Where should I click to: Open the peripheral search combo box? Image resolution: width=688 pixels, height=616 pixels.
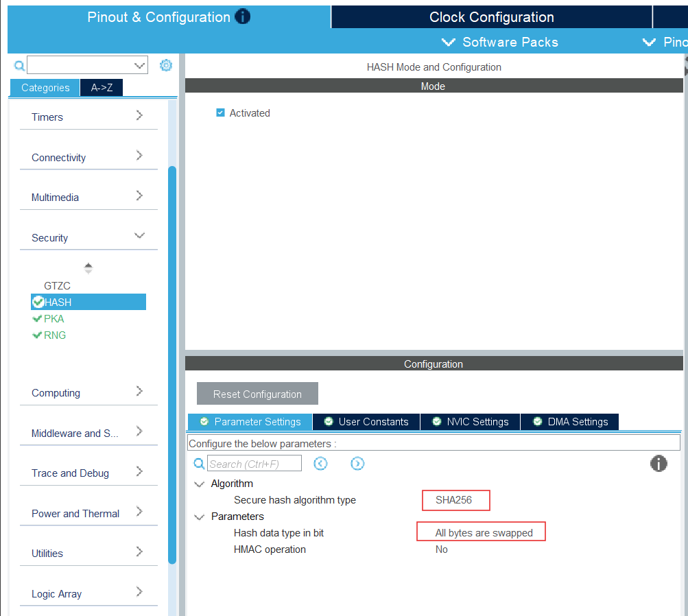[x=87, y=65]
